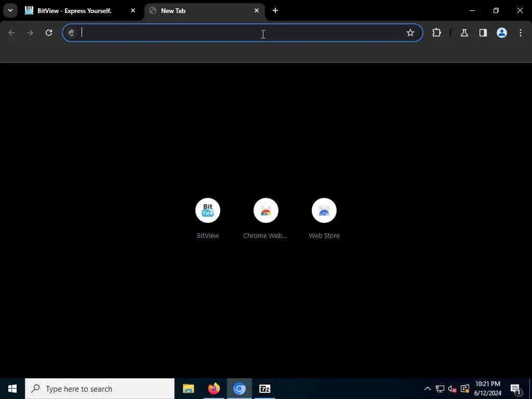The image size is (532, 399).
Task: Open a new tab with plus button
Action: [x=275, y=10]
